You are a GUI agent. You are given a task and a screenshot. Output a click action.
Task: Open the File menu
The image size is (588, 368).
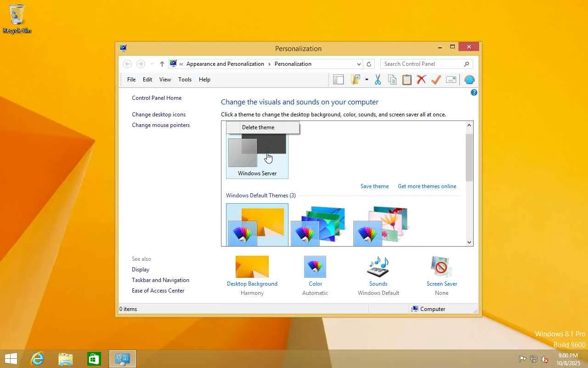coord(131,80)
